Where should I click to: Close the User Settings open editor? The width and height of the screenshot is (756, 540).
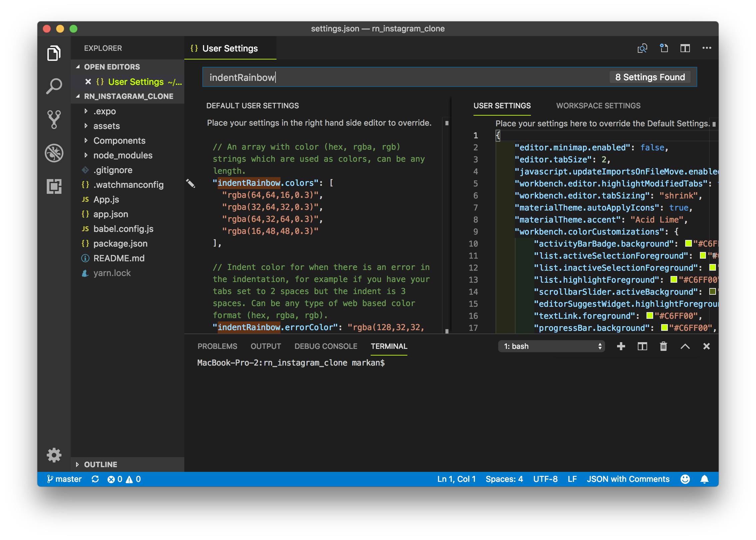pos(88,82)
